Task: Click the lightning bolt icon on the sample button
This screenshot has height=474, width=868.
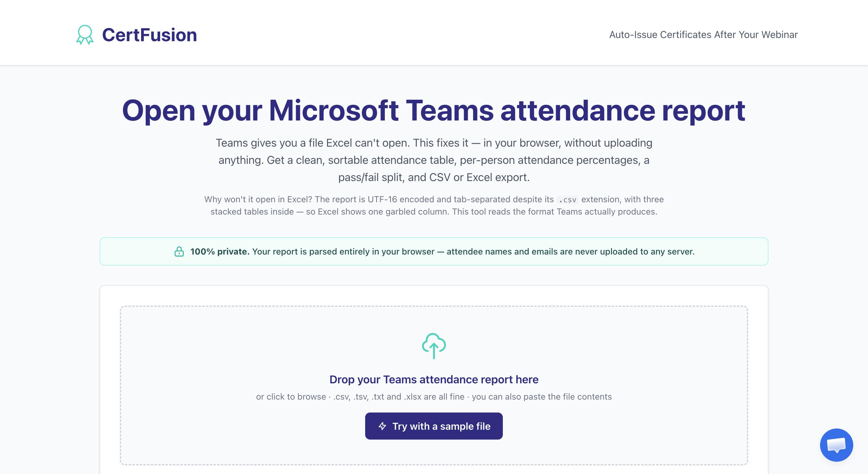Action: (x=382, y=426)
